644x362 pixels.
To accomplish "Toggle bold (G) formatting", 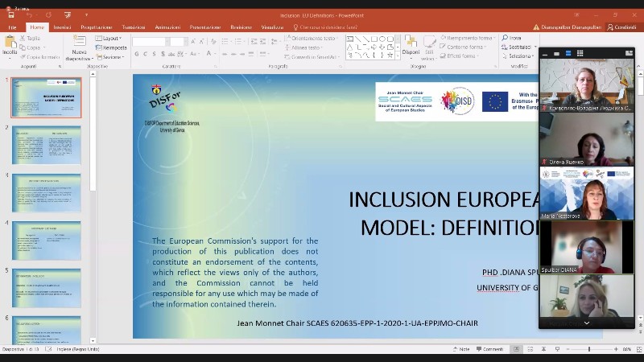I will pyautogui.click(x=136, y=54).
